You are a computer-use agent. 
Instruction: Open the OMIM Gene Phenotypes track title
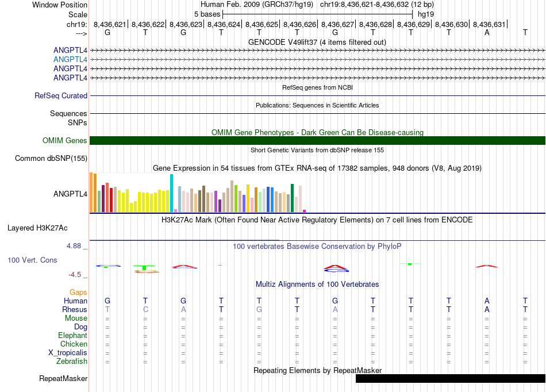tap(317, 132)
